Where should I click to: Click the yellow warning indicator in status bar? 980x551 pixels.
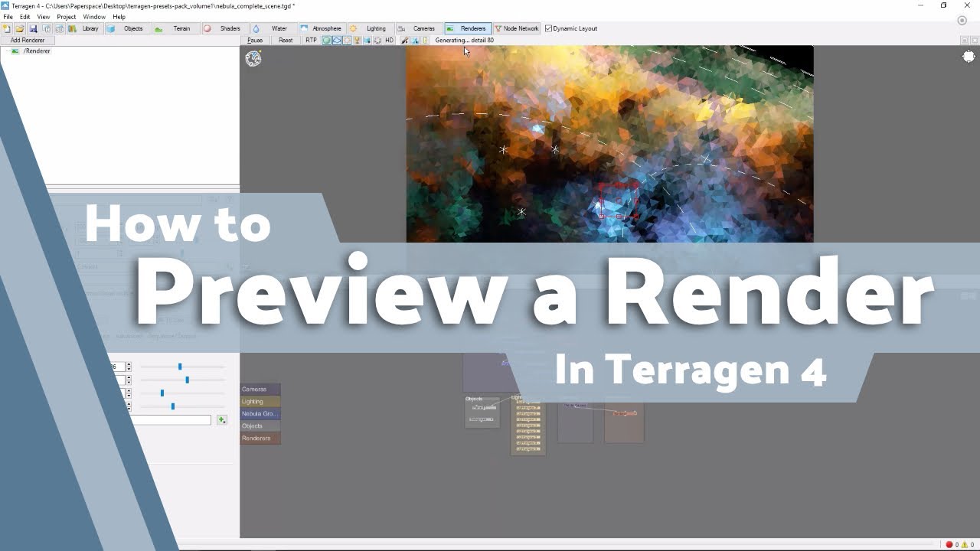pos(965,545)
